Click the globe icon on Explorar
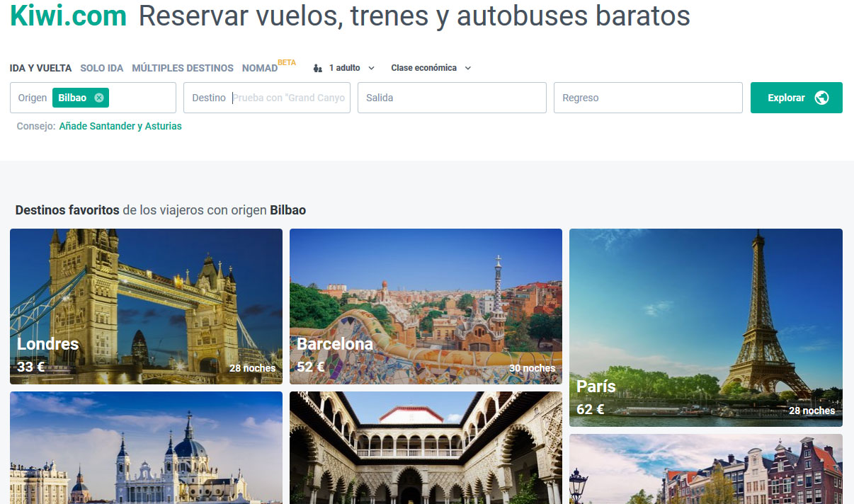 click(x=821, y=98)
